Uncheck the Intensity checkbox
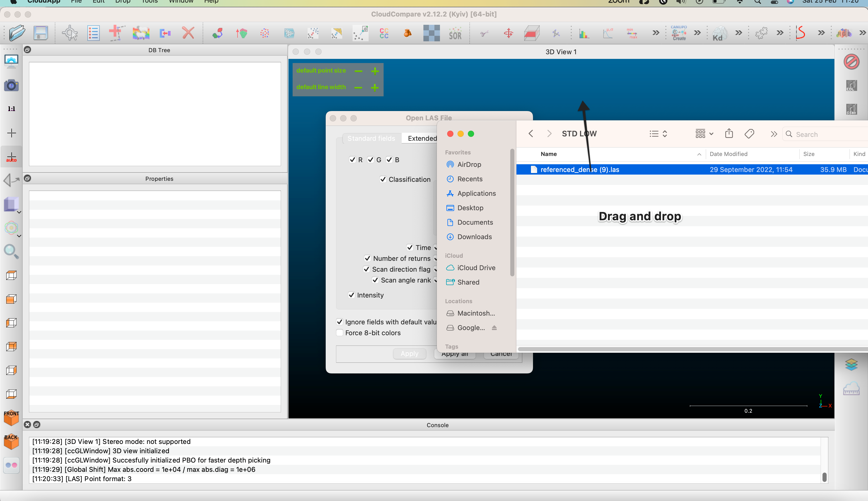 (x=351, y=295)
